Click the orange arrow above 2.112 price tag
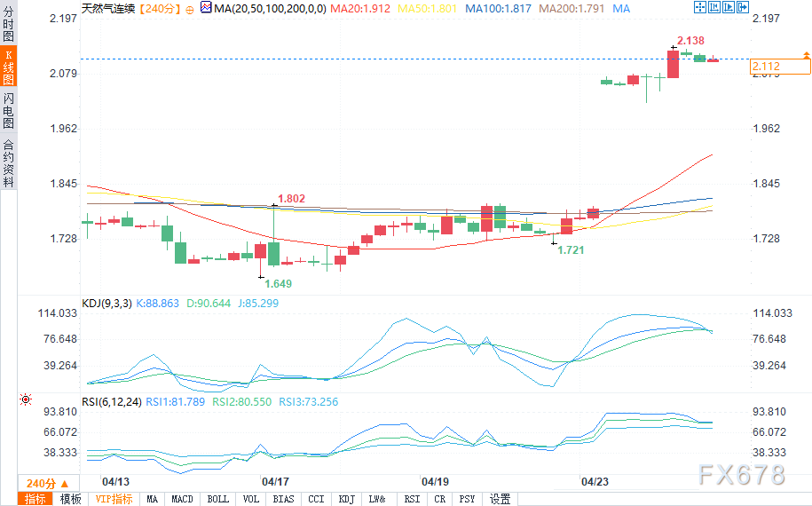This screenshot has width=812, height=506. point(807,54)
